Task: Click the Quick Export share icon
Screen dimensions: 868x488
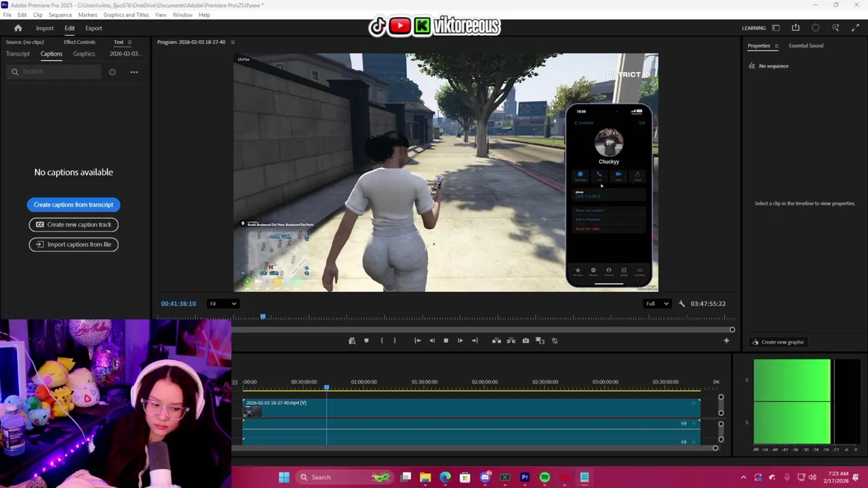Action: [x=795, y=28]
